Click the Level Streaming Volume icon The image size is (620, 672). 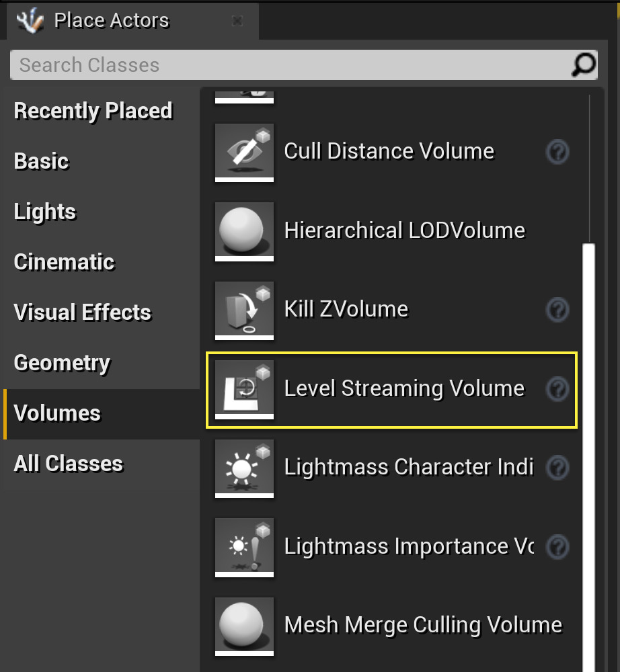coord(244,389)
